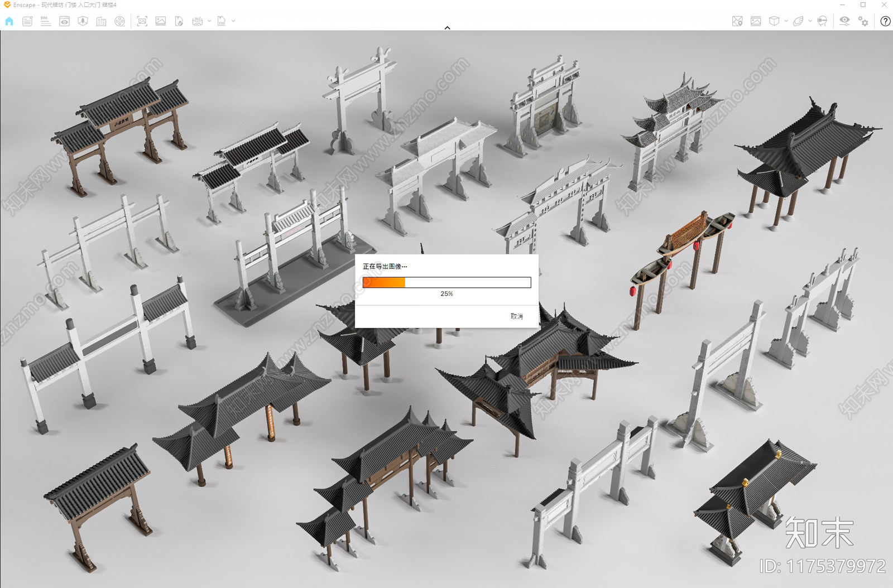The width and height of the screenshot is (893, 588).
Task: Open the asset library tree-shield icon
Action: pos(83,21)
